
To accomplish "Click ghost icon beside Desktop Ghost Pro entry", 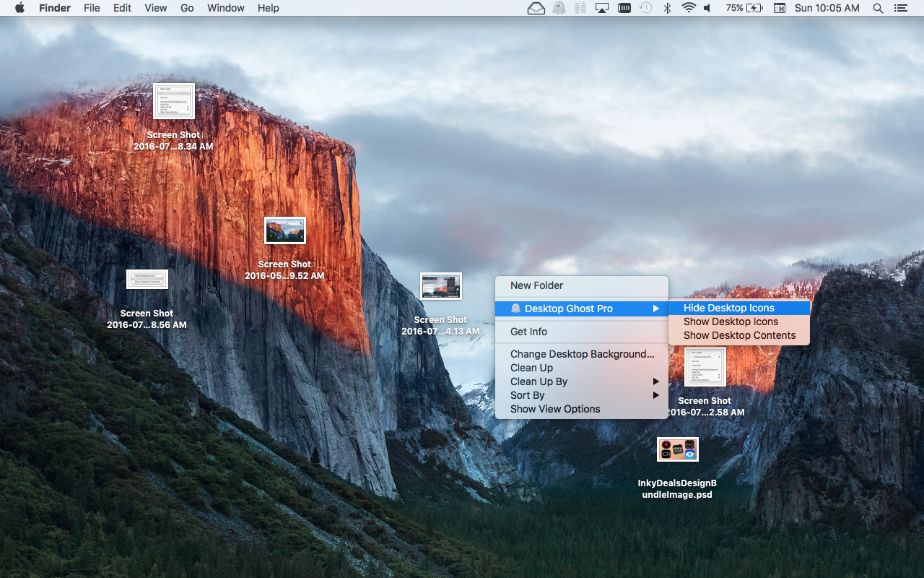I will point(515,309).
